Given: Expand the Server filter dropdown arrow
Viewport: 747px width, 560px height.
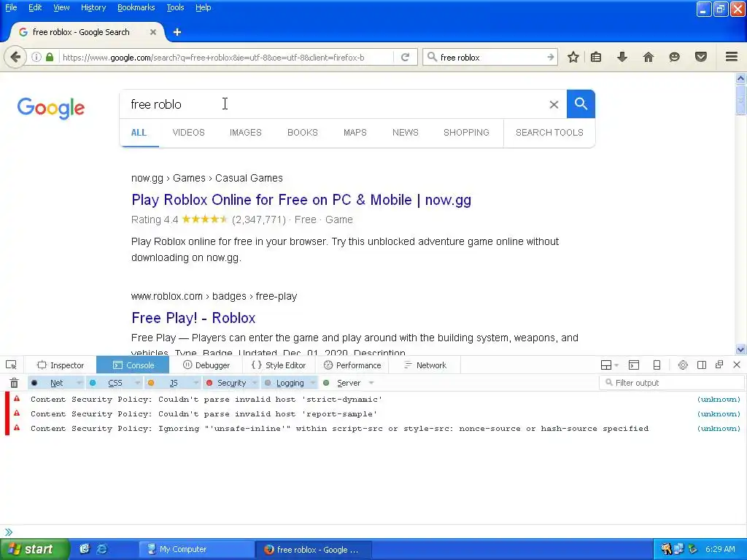Looking at the screenshot, I should tap(371, 383).
